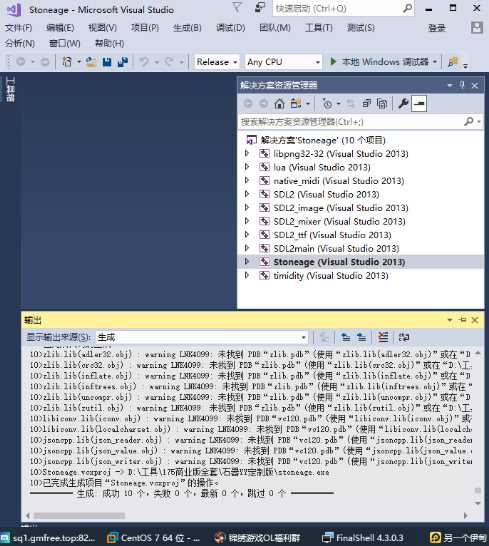
Task: Click the Save icon in main toolbar
Action: 107,62
